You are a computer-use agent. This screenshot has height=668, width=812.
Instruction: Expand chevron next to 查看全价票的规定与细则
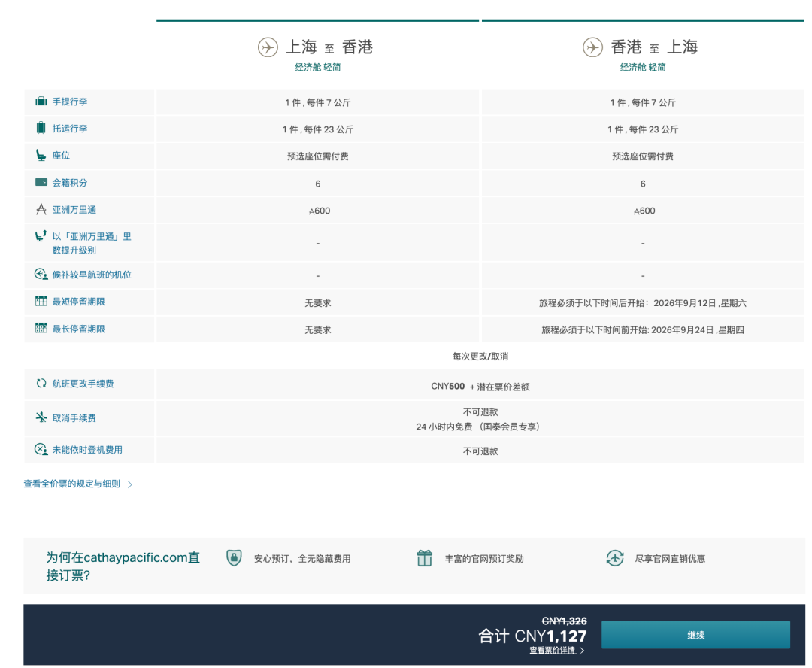[130, 484]
